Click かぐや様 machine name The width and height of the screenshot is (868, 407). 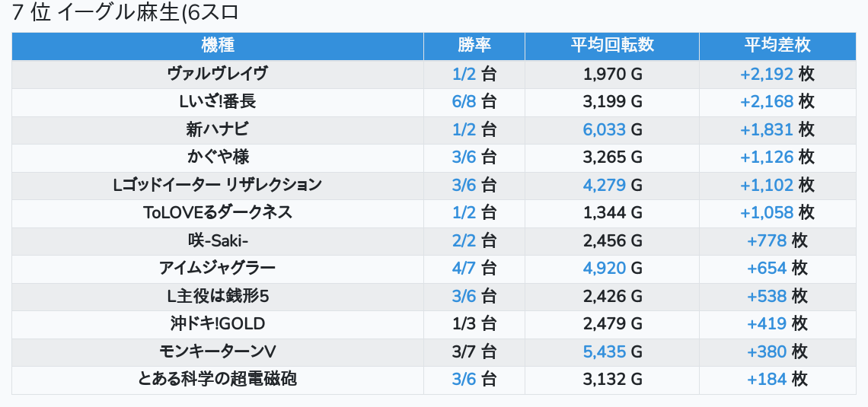click(x=218, y=157)
